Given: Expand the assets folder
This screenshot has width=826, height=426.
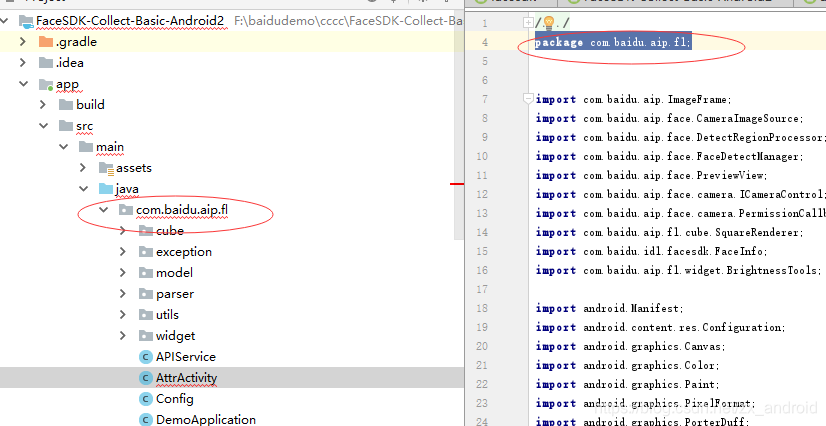Looking at the screenshot, I should click(83, 167).
